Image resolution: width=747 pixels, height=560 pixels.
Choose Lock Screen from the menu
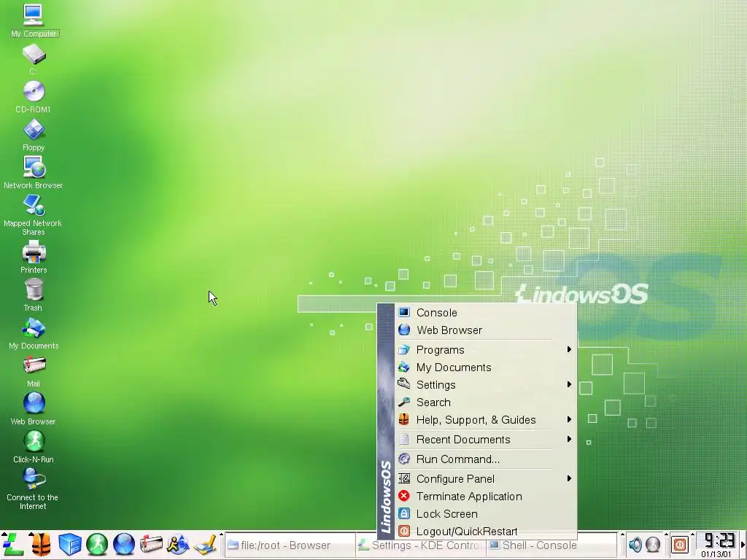coord(486,514)
